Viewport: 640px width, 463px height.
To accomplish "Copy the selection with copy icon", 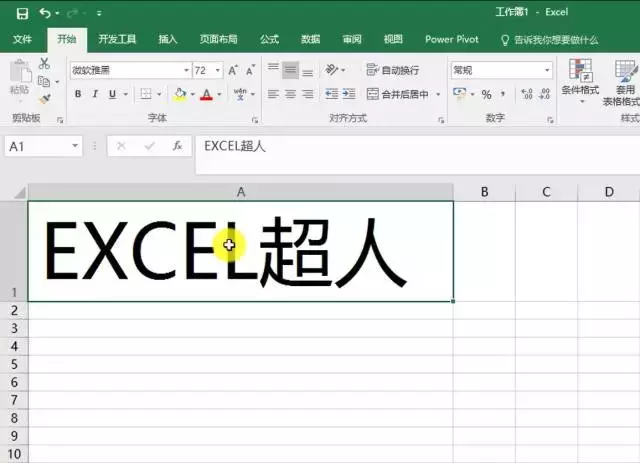I will coord(44,81).
